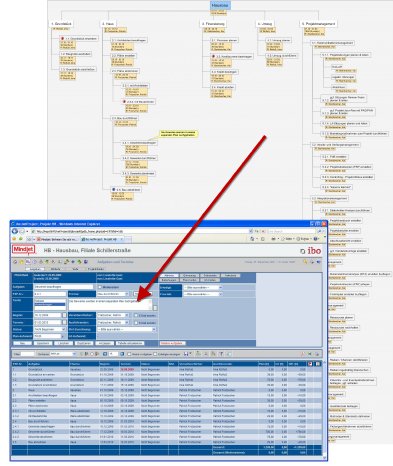Image resolution: width=393 pixels, height=466 pixels.
Task: Click the Löschen button
Action: (63, 343)
